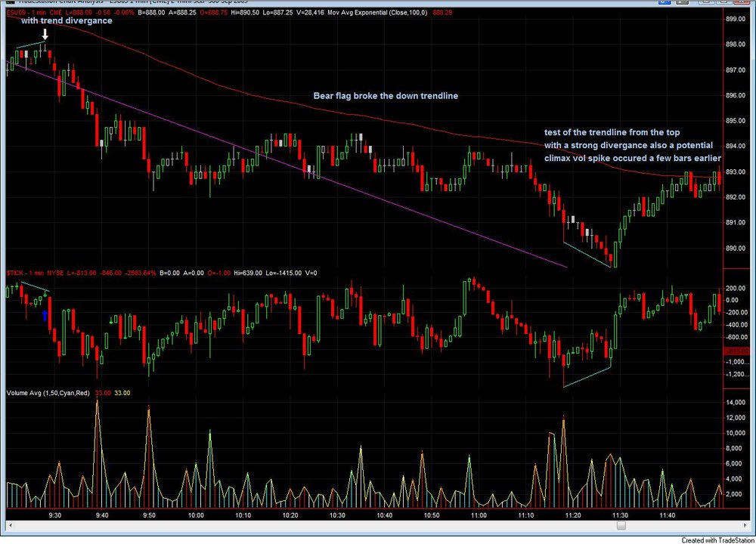756x544 pixels.
Task: Select 'Bear flag broke the down trendline' text
Action: 386,96
